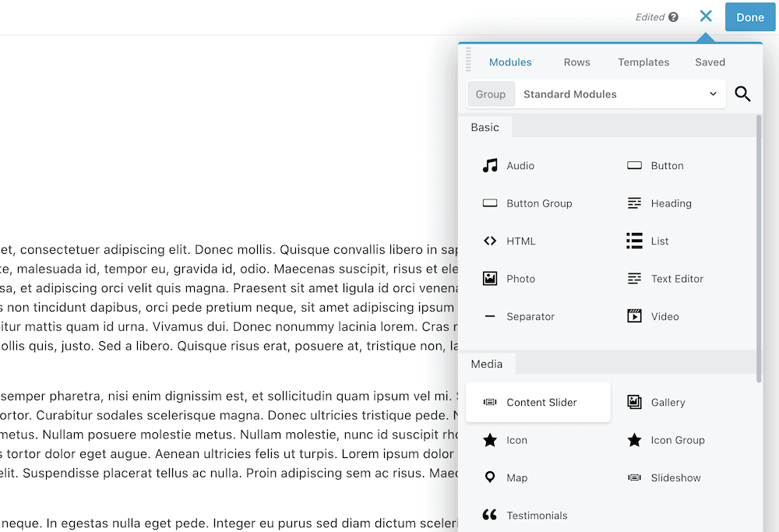Screen dimensions: 779x532
Task: Open the Saved tab
Action: pyautogui.click(x=710, y=62)
